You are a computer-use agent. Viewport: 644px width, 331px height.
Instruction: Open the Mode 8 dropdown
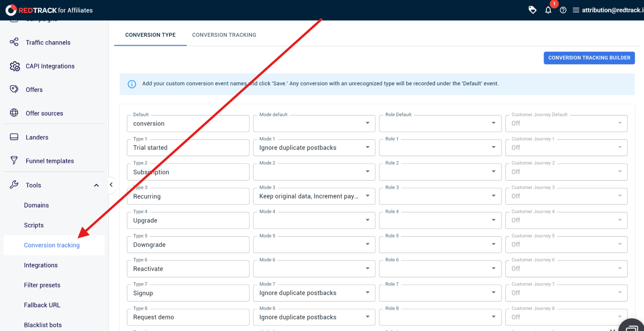pyautogui.click(x=314, y=317)
